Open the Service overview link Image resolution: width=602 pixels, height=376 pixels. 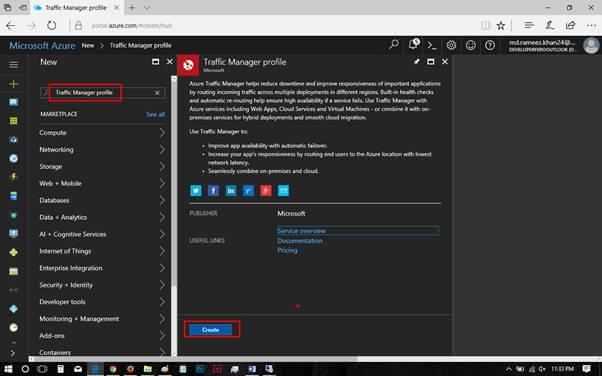pos(301,231)
